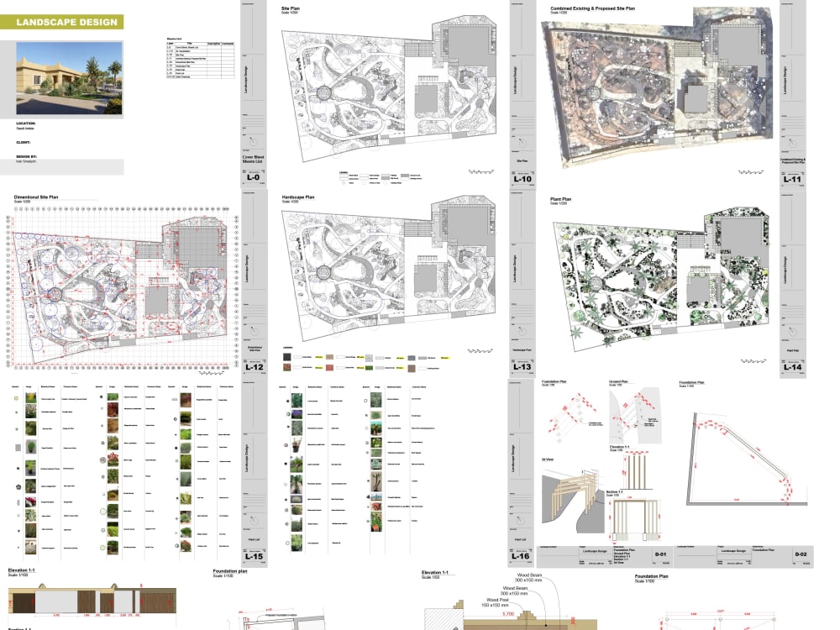Click the north arrow on sheet L-12

pos(255,331)
